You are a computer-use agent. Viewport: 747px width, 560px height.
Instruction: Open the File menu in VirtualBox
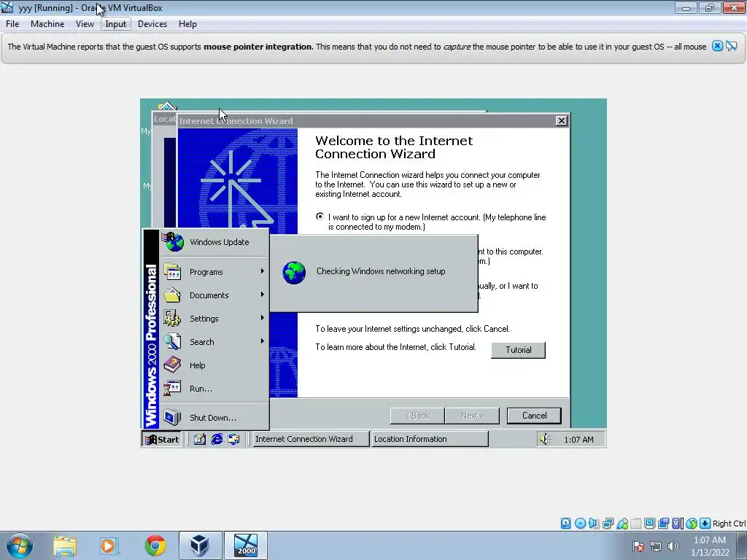coord(12,24)
